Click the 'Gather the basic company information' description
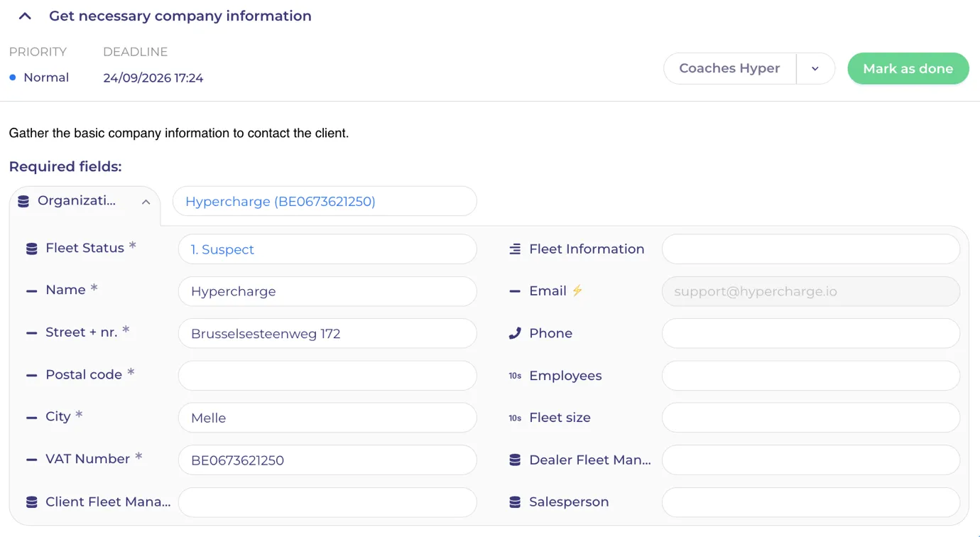980x537 pixels. tap(179, 133)
